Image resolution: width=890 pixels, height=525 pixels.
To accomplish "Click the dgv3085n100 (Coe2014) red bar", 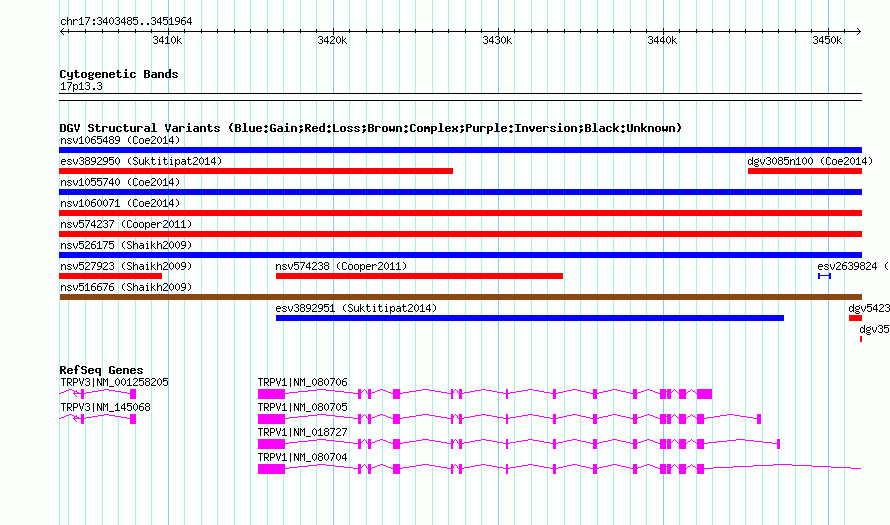I will 805,171.
